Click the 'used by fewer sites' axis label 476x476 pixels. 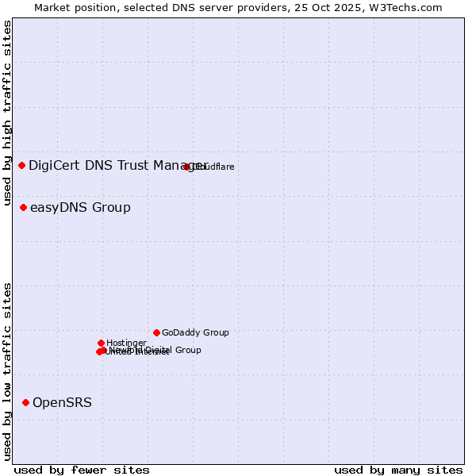82,470
